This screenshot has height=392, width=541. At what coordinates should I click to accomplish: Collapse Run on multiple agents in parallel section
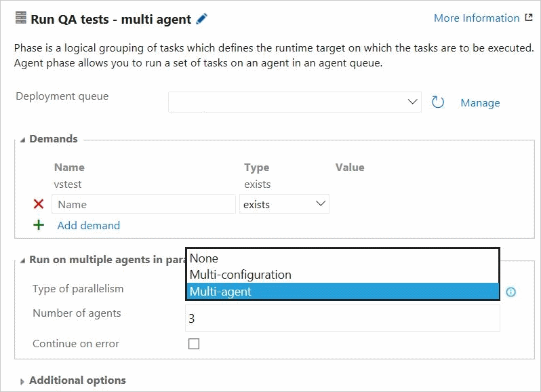click(23, 260)
